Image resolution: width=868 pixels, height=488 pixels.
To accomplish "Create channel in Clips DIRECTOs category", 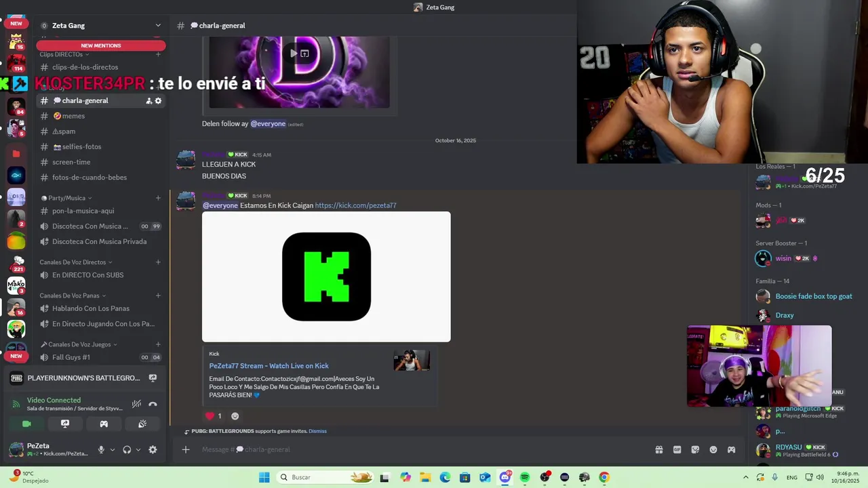I will (158, 54).
